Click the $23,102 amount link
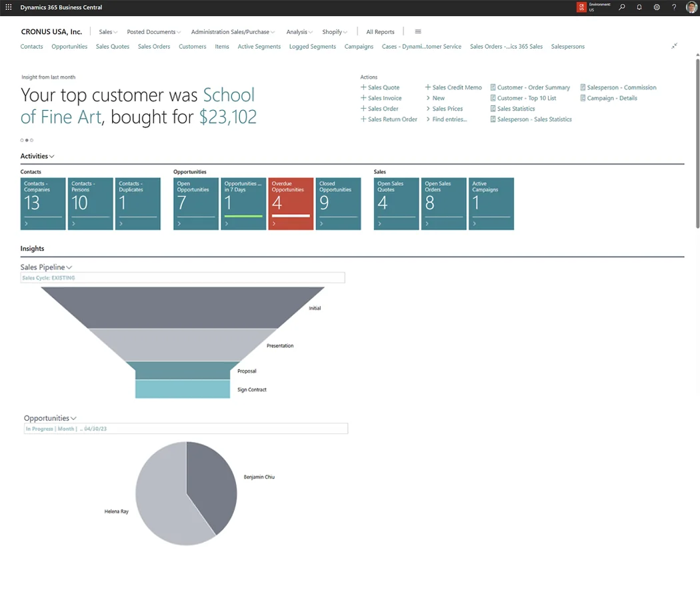This screenshot has height=600, width=700. [x=228, y=117]
